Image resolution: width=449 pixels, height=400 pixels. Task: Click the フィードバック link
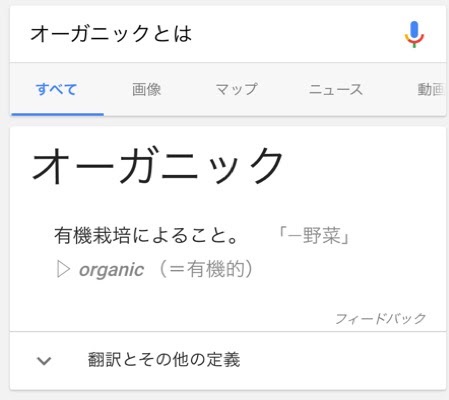tap(380, 319)
